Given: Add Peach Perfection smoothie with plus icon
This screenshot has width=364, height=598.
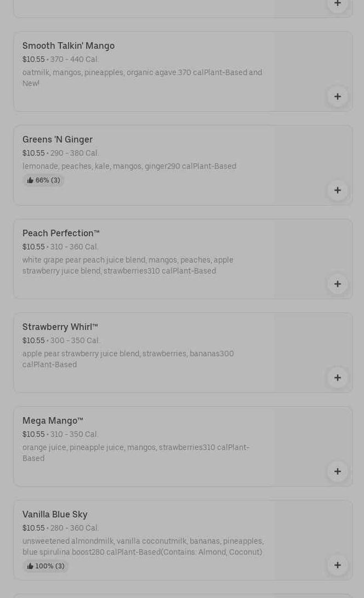Looking at the screenshot, I should pyautogui.click(x=337, y=284).
